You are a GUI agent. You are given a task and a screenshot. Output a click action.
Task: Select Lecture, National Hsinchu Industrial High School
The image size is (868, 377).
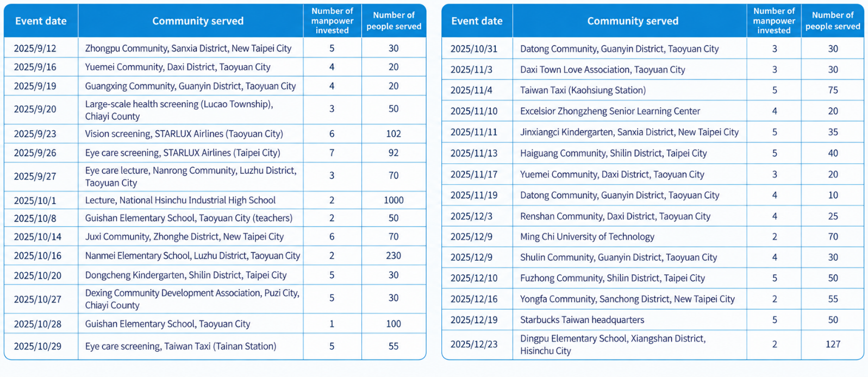(180, 200)
